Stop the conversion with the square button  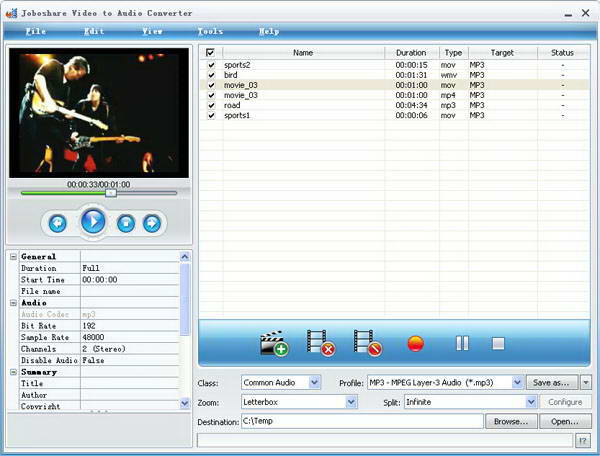[498, 343]
